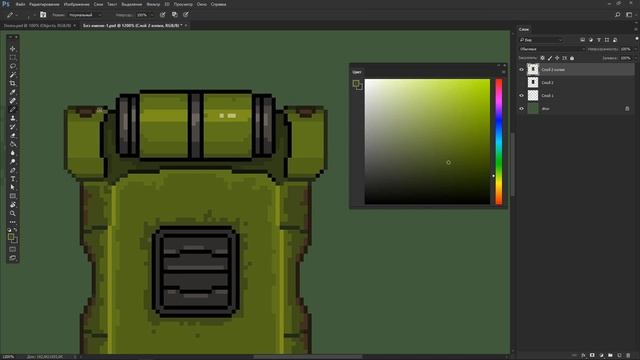Image resolution: width=640 pixels, height=360 pixels.
Task: Select the Magic Wand tool
Action: pos(13,74)
